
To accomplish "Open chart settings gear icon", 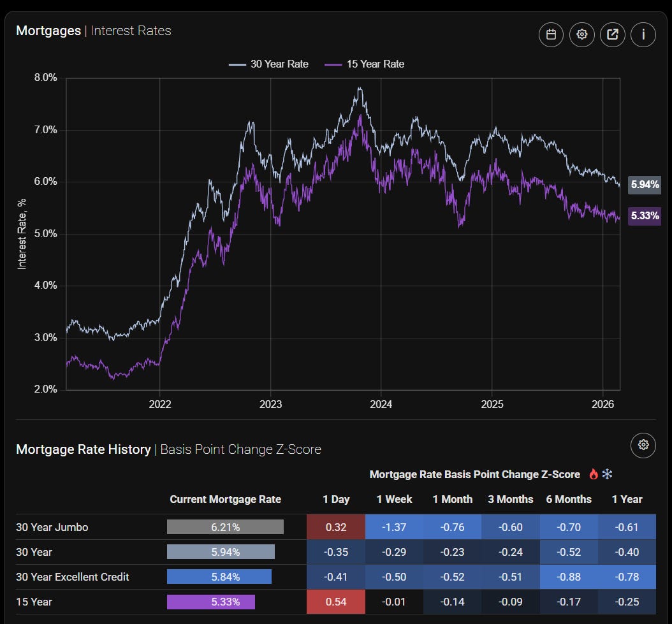I will pyautogui.click(x=581, y=34).
